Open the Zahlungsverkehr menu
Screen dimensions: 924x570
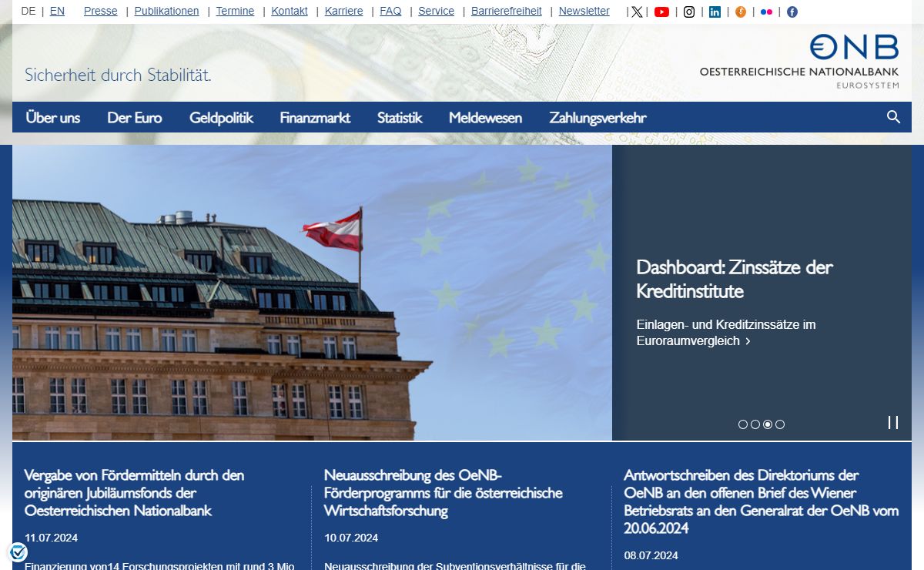598,118
